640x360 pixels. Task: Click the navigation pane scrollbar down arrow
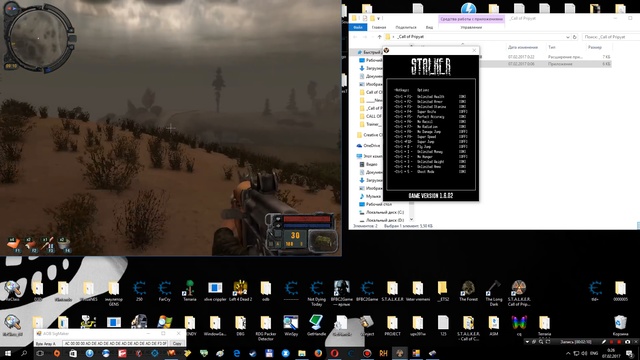click(411, 220)
